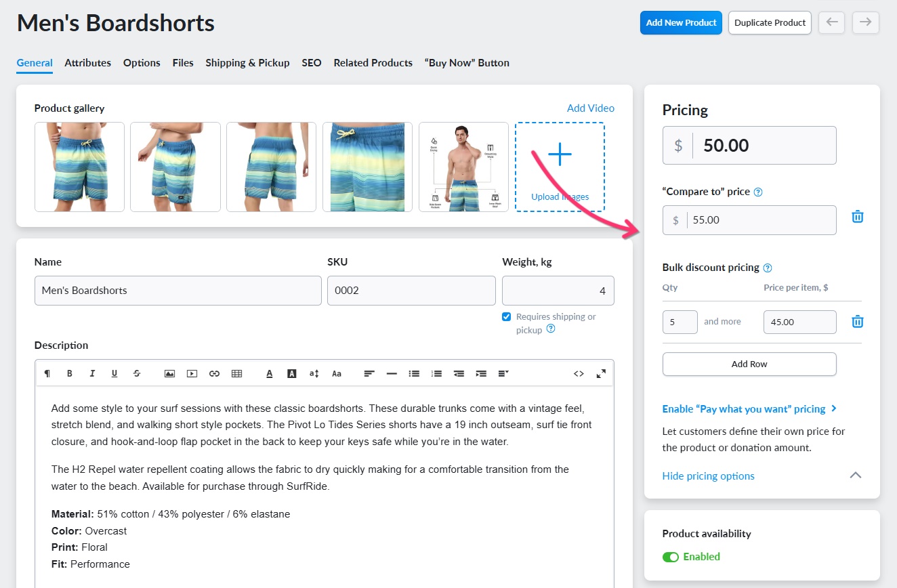Go to the previous product
The image size is (897, 588).
click(832, 22)
